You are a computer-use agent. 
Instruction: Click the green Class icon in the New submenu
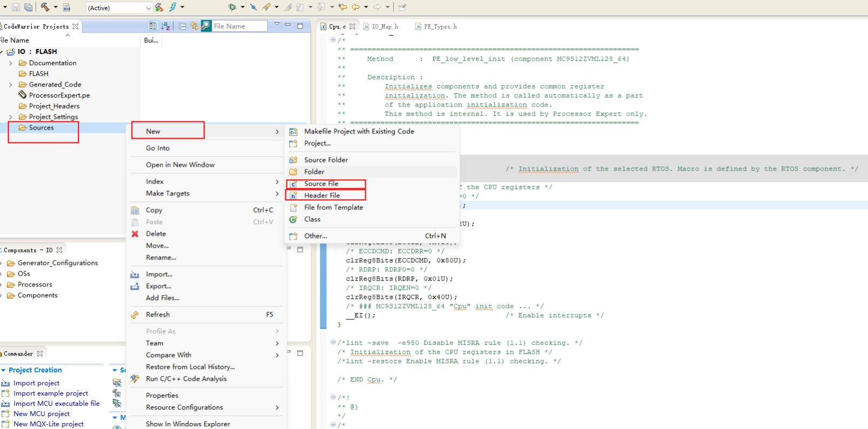(293, 219)
